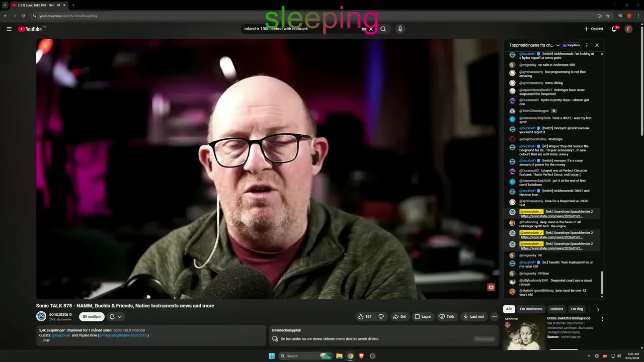Clear the search box with the X

[371, 29]
